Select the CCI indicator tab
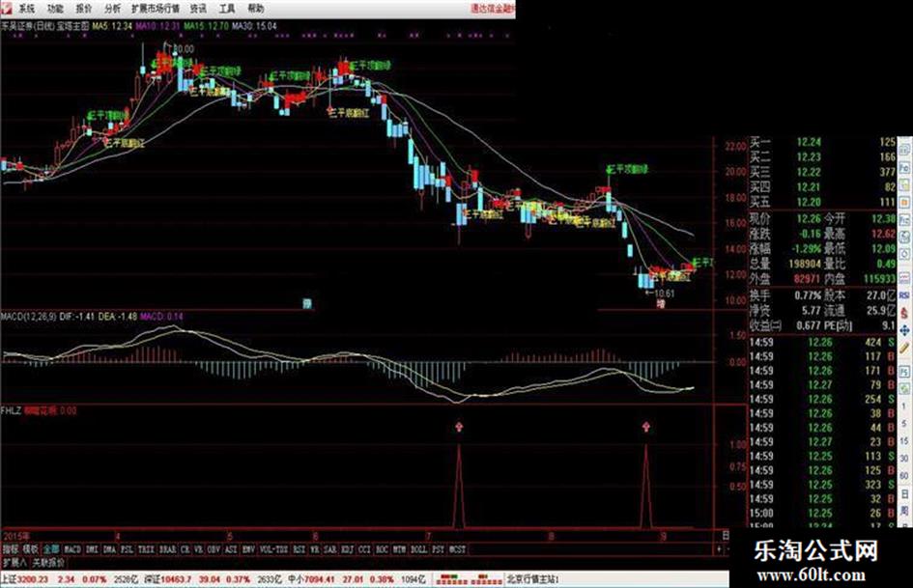913x588 pixels. (363, 549)
